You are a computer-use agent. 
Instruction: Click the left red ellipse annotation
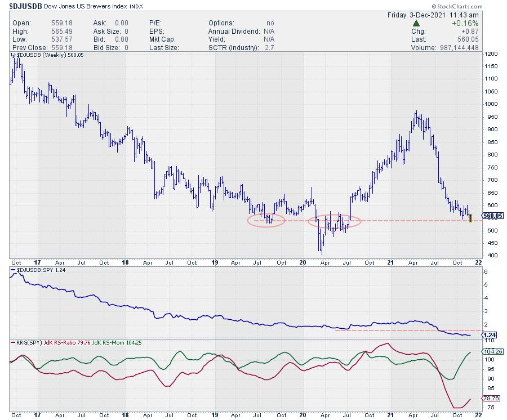tap(266, 221)
